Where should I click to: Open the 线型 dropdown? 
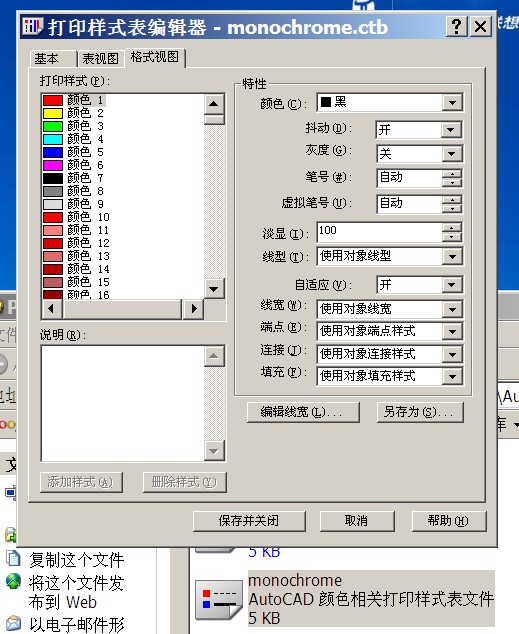pyautogui.click(x=452, y=256)
